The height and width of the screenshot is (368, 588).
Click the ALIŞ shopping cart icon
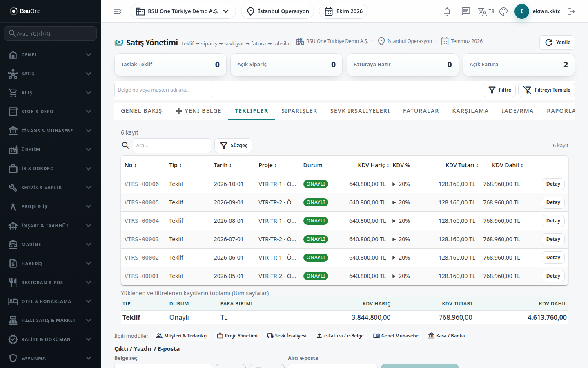13,93
